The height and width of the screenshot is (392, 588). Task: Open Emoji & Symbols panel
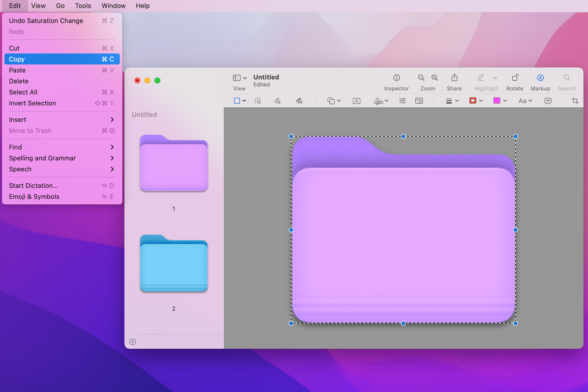pos(34,196)
